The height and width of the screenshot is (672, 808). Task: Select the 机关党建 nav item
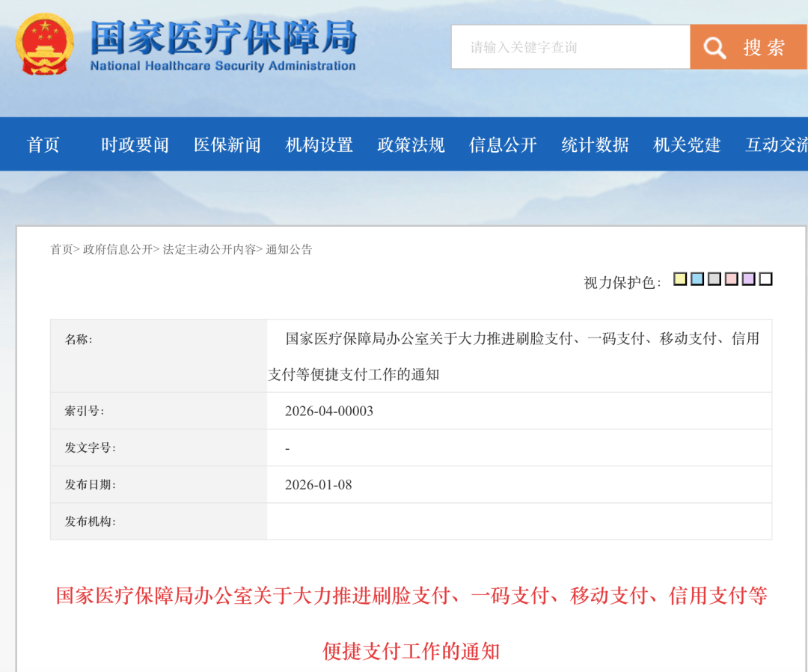tap(688, 144)
